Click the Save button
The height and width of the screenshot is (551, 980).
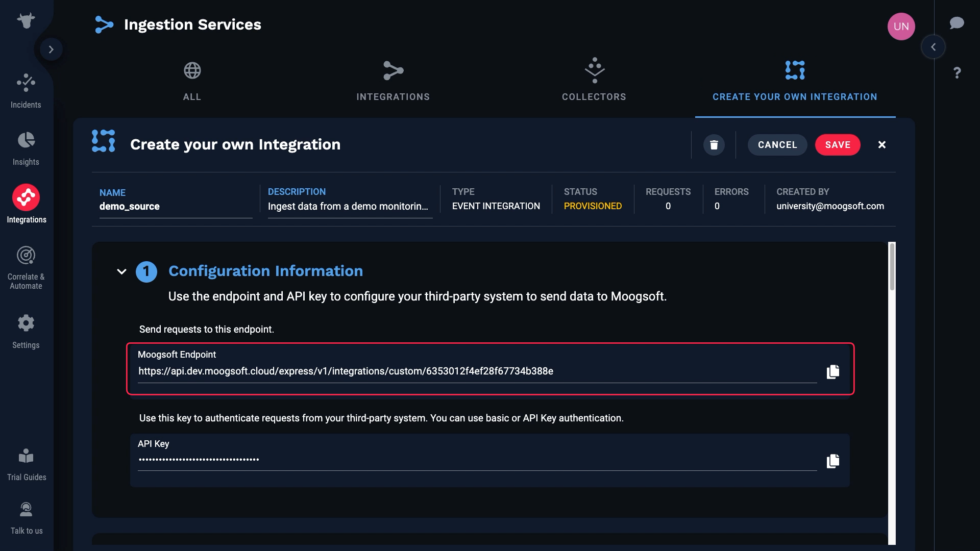pyautogui.click(x=838, y=145)
